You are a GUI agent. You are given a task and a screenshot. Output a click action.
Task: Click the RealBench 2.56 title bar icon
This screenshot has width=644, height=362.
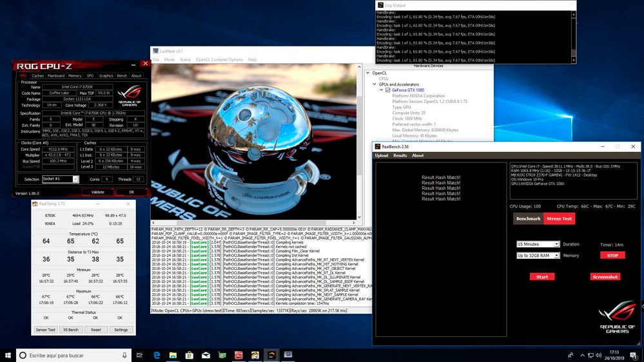point(378,146)
